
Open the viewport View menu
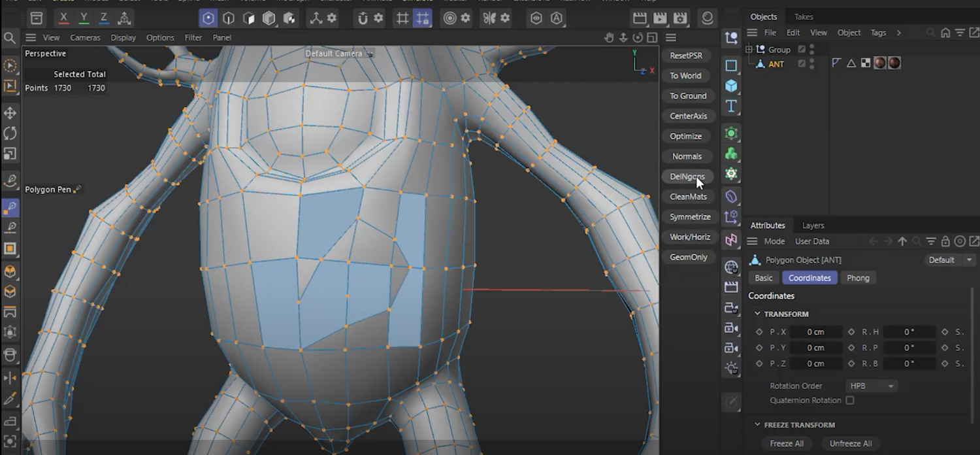(x=51, y=38)
